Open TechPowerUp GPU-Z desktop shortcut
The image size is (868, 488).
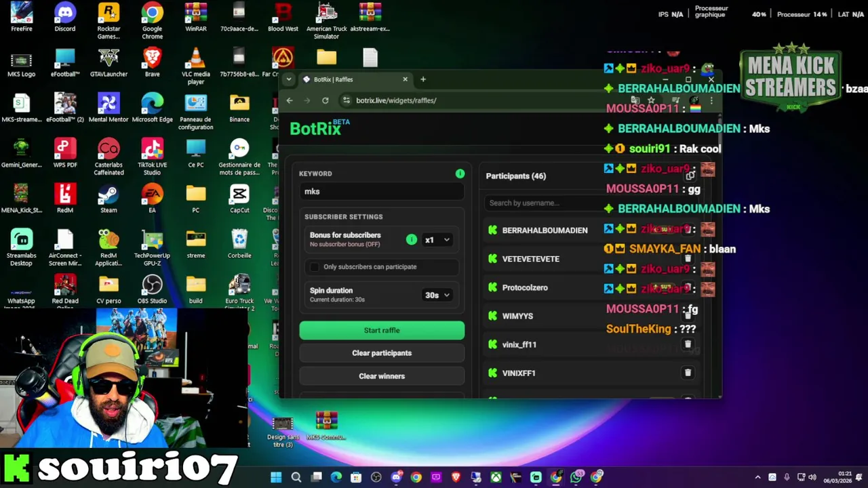point(152,248)
